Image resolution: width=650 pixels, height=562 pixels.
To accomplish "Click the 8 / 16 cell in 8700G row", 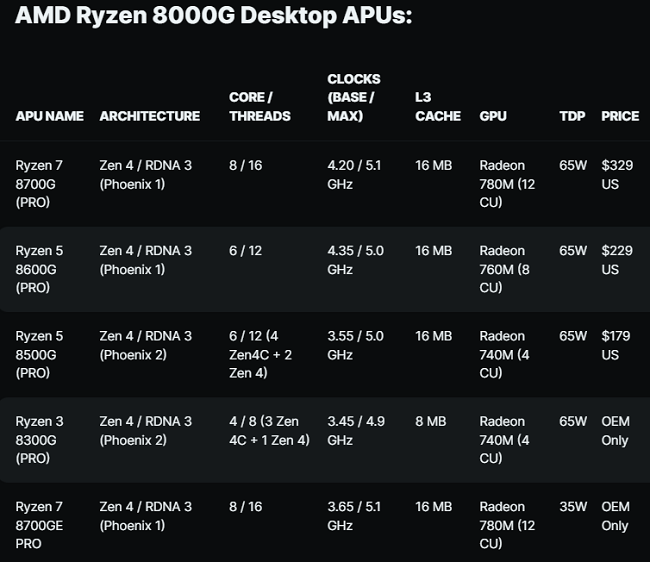I will (245, 165).
